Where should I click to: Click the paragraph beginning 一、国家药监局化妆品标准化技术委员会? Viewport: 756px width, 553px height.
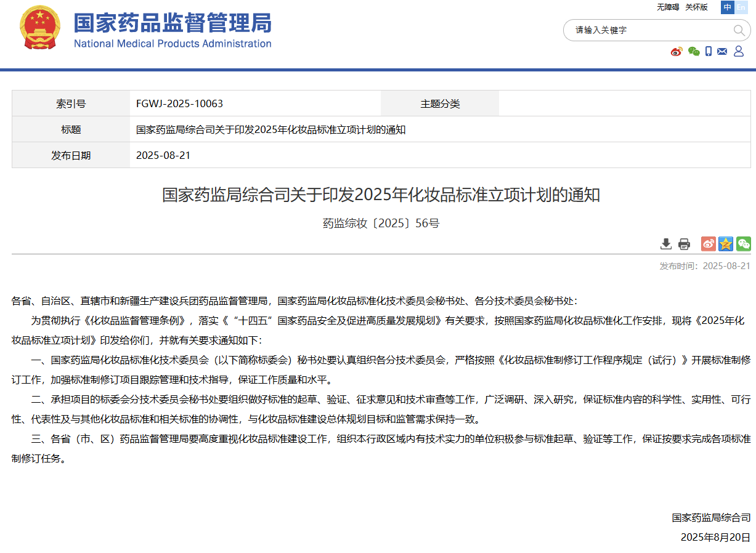pos(381,369)
